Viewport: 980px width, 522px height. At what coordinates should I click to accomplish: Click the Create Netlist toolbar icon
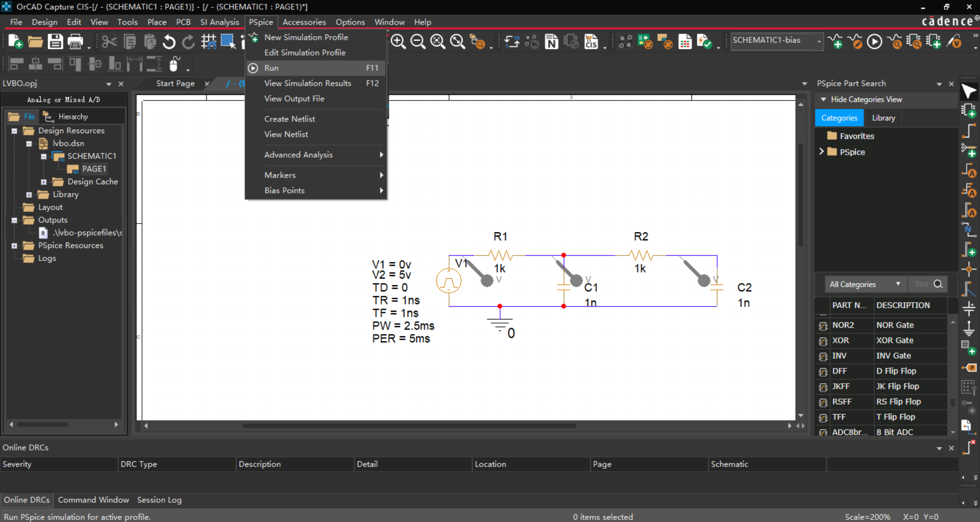pyautogui.click(x=552, y=41)
